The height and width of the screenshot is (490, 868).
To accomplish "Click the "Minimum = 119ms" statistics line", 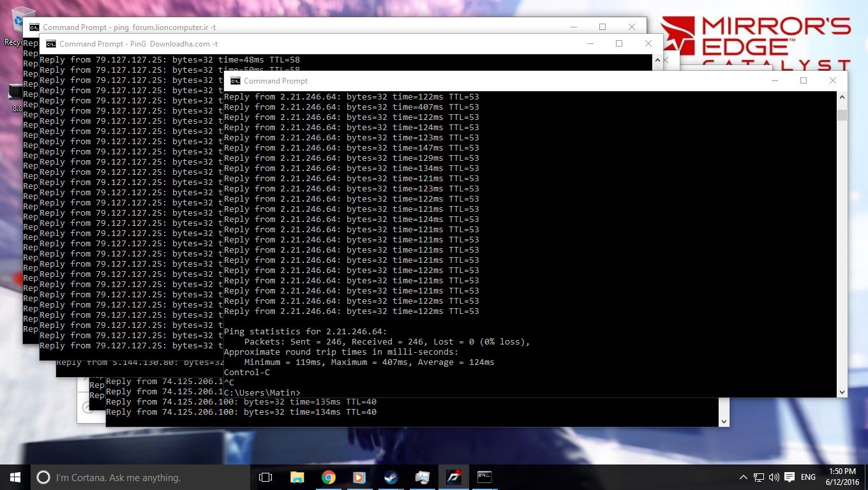I will 370,362.
